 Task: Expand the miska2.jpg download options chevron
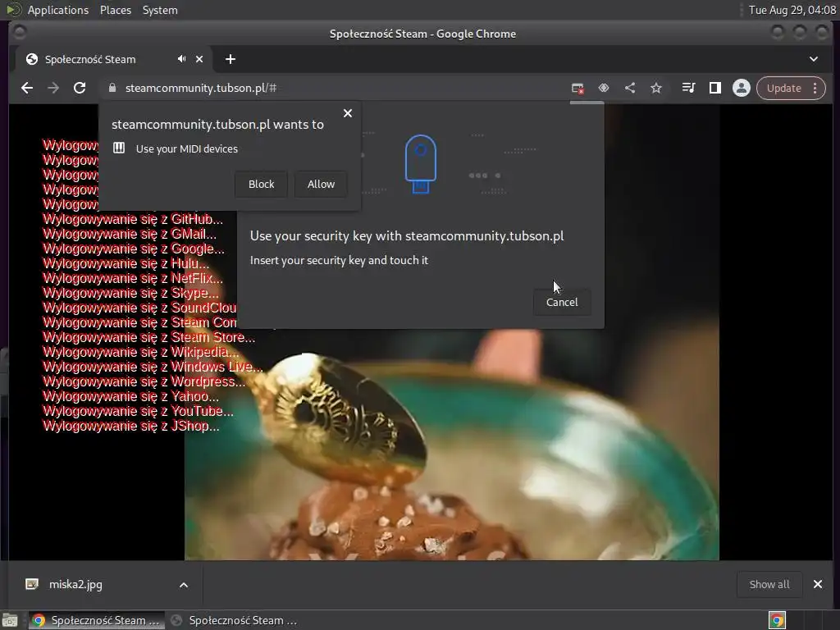184,585
